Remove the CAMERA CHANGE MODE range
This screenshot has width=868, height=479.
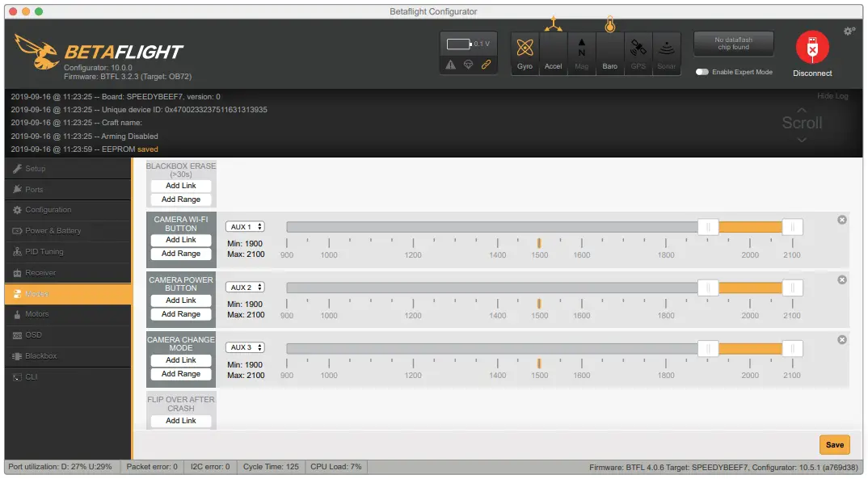[x=842, y=339]
